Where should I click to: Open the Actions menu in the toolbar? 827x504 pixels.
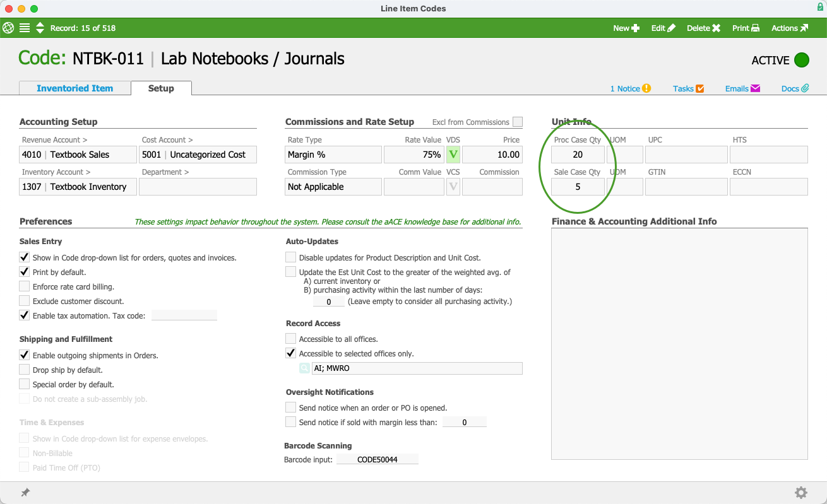click(x=789, y=28)
